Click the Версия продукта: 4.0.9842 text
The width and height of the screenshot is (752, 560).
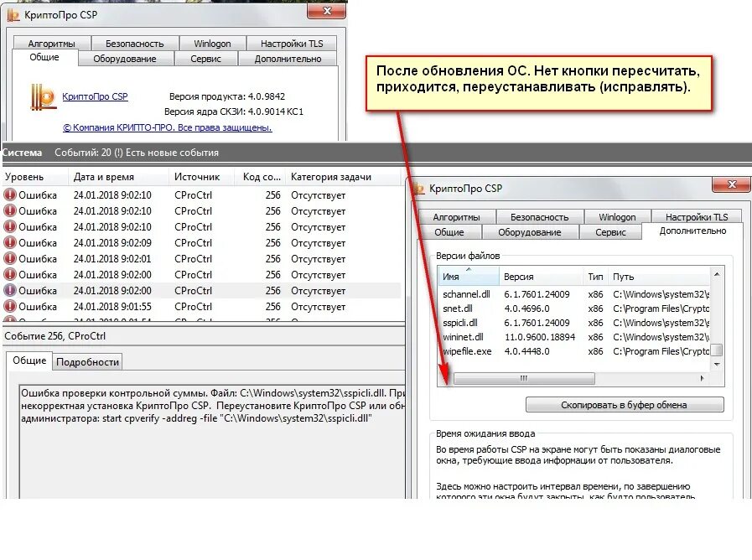coord(227,96)
